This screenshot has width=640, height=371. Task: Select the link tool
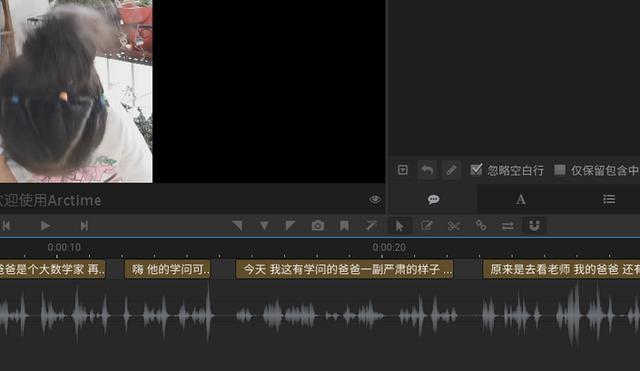[x=481, y=225]
